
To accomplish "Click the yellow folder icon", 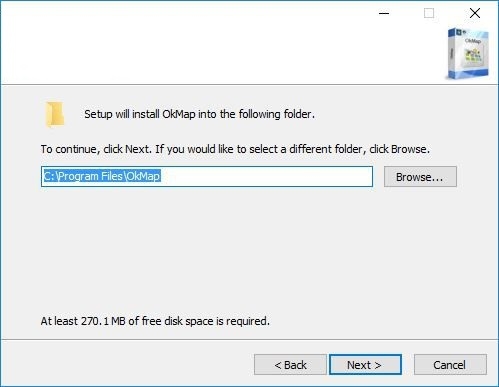I will tap(55, 114).
